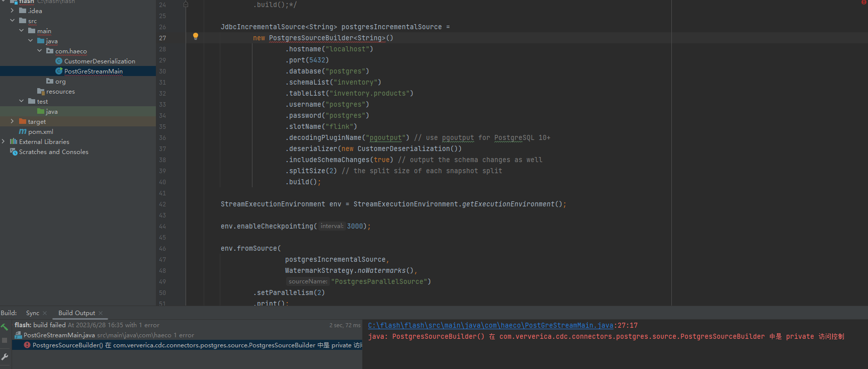Click the red 'java: PostgresSourceBuilder()' error message

tap(606, 336)
